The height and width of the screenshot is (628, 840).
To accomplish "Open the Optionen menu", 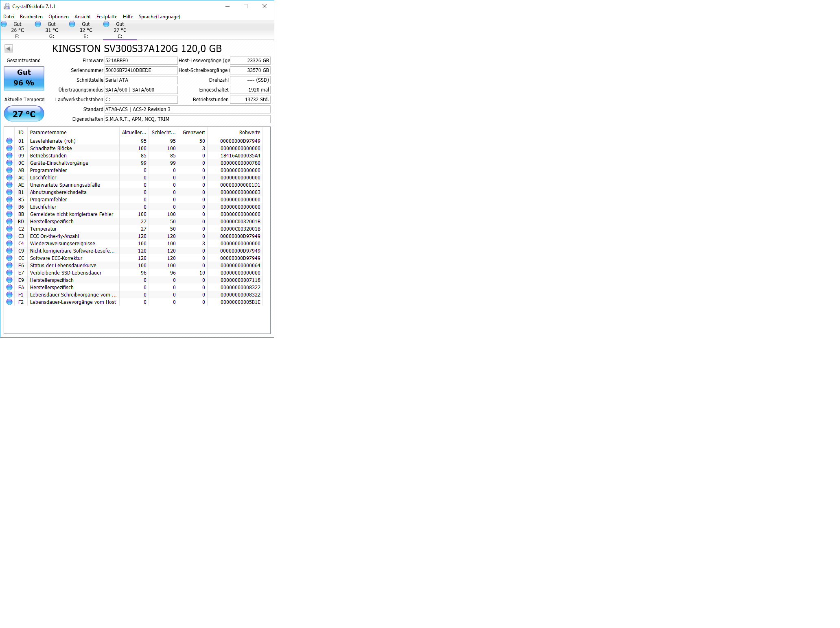I will pyautogui.click(x=58, y=17).
